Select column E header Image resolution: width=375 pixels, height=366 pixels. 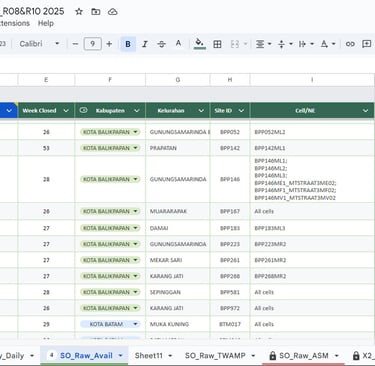click(46, 80)
